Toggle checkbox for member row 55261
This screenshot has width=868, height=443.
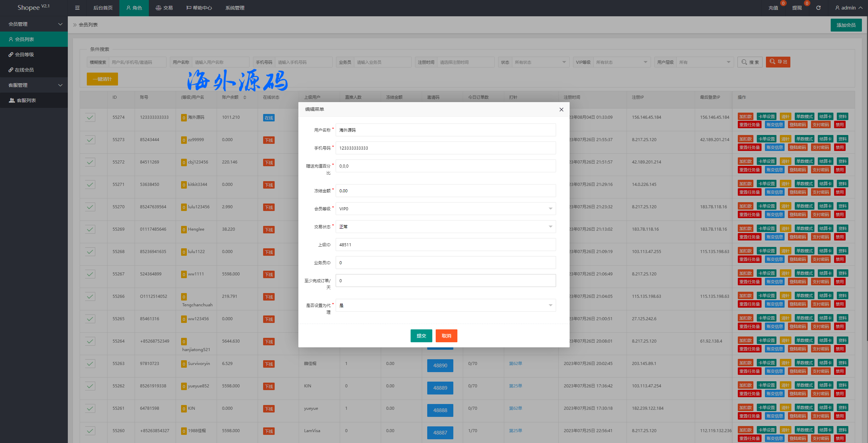coord(90,408)
